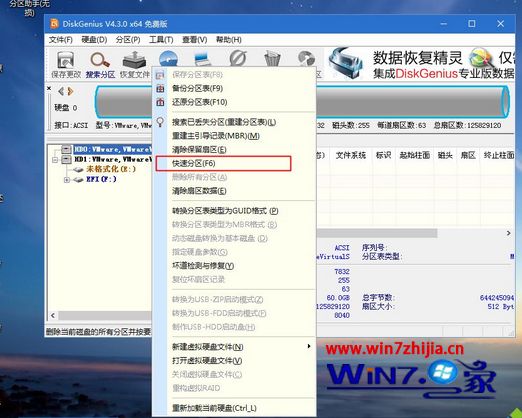Select 清除保留扇区 menu entry
The height and width of the screenshot is (418, 522).
tap(234, 149)
